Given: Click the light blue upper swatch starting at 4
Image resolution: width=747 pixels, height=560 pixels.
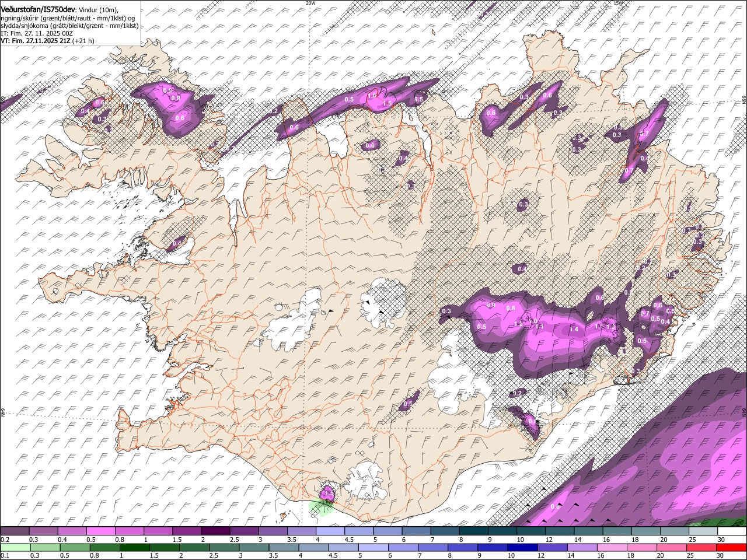Looking at the screenshot, I should tap(329, 531).
